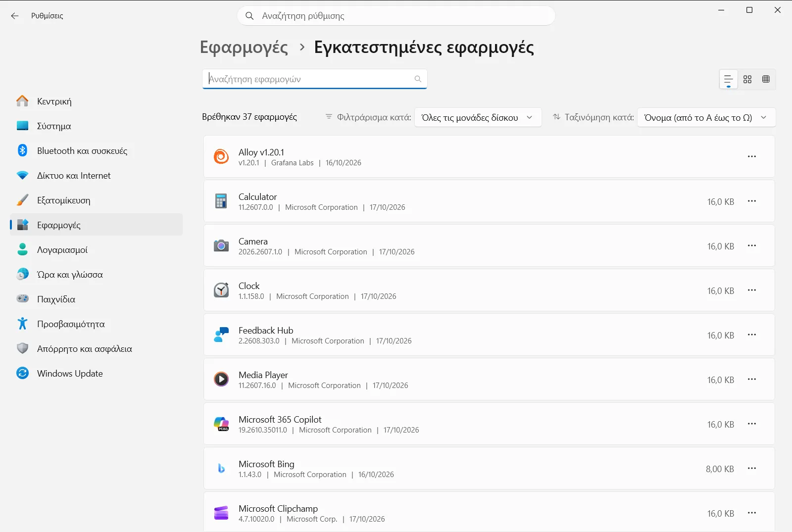Image resolution: width=792 pixels, height=532 pixels.
Task: Click the Bluetooth sidebar icon
Action: pos(22,150)
